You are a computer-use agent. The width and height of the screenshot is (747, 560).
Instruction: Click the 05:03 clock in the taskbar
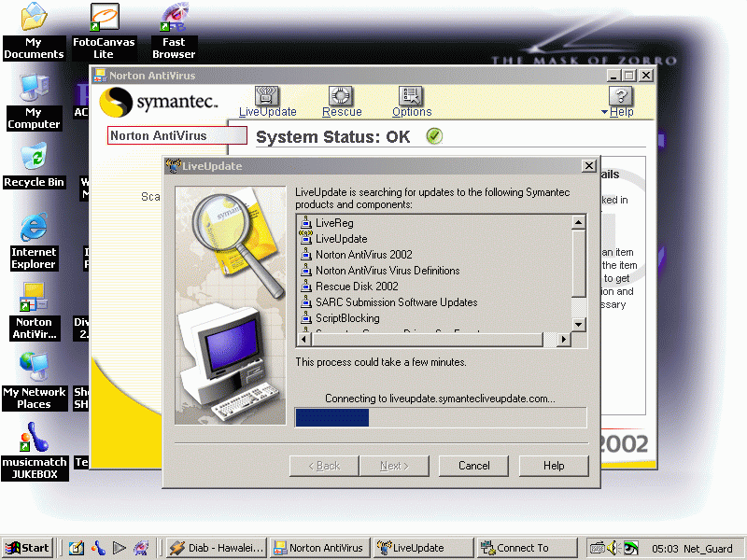click(x=665, y=549)
